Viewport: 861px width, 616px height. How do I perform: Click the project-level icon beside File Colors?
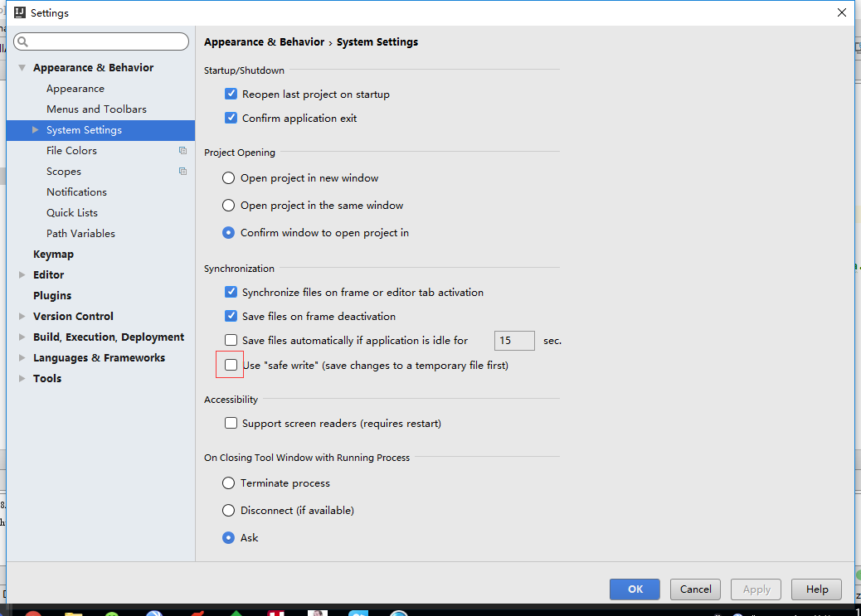pyautogui.click(x=182, y=151)
